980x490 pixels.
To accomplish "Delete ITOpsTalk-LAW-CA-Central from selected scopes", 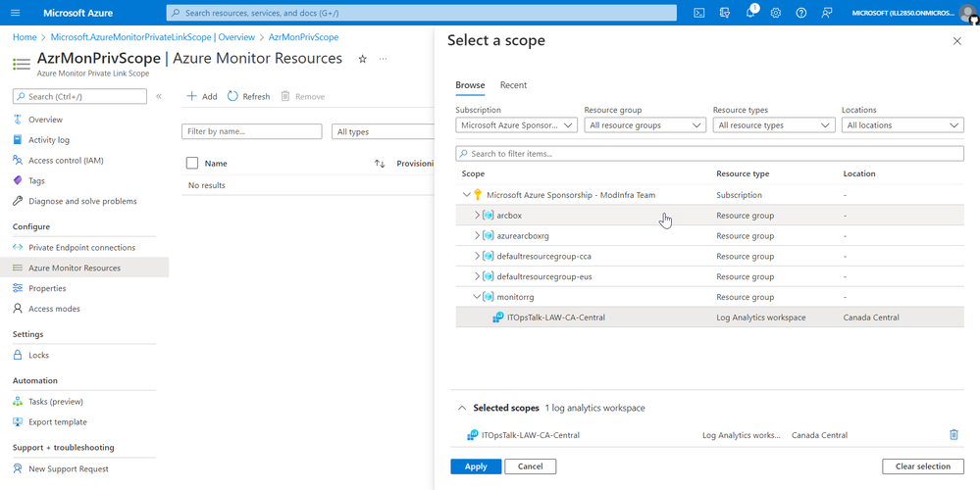I will 954,434.
